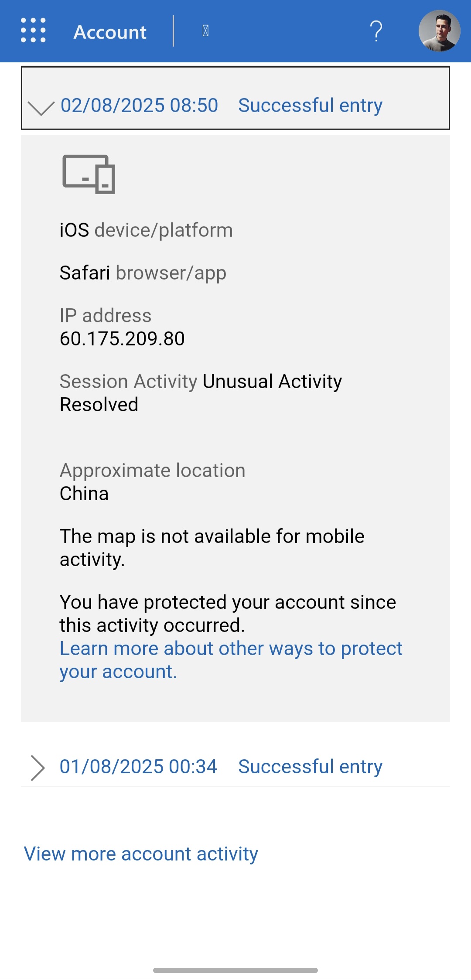Tap the home indicator bar at the bottom

click(235, 970)
